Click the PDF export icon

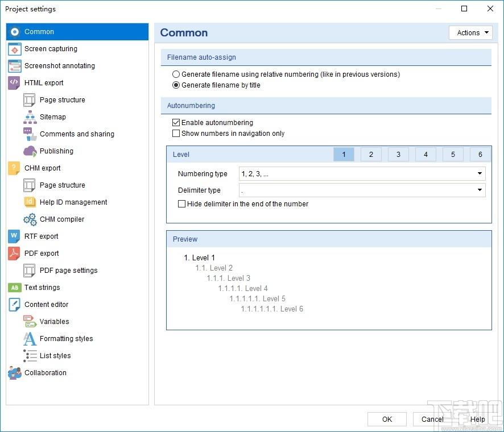[x=14, y=254]
